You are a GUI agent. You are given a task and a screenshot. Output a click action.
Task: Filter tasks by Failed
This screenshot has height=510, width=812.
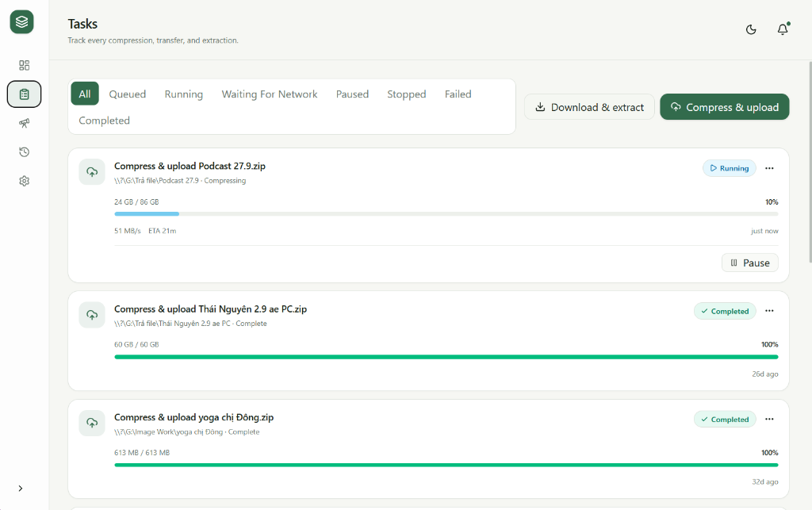coord(458,94)
